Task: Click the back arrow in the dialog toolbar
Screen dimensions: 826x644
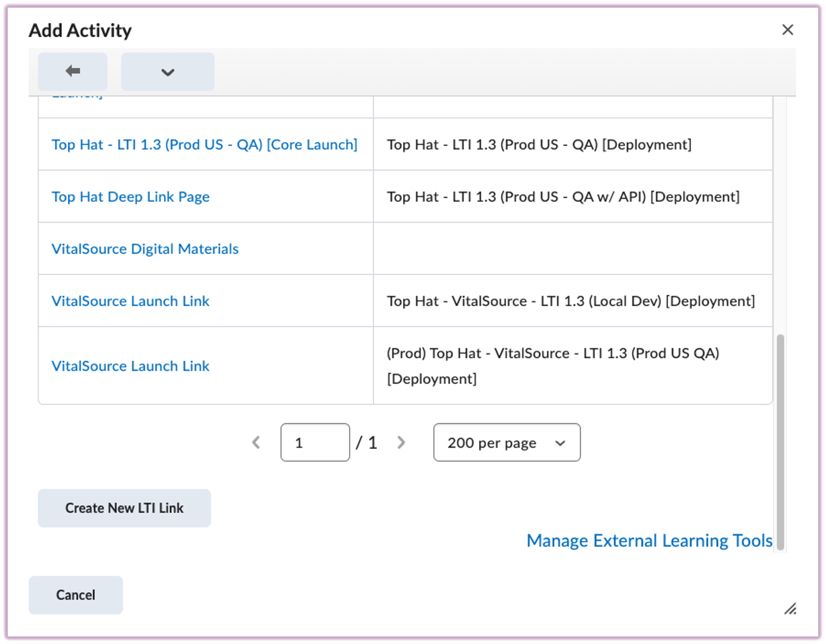Action: 72,71
